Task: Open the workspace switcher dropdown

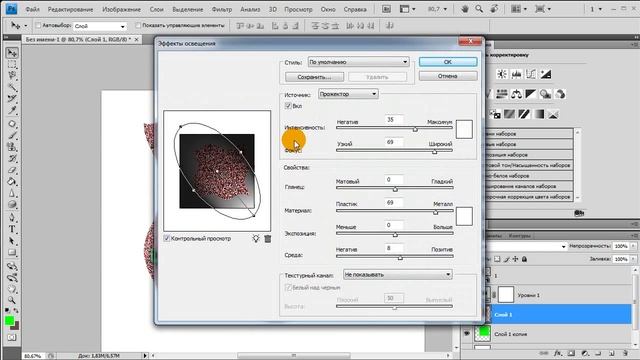Action: (x=596, y=9)
